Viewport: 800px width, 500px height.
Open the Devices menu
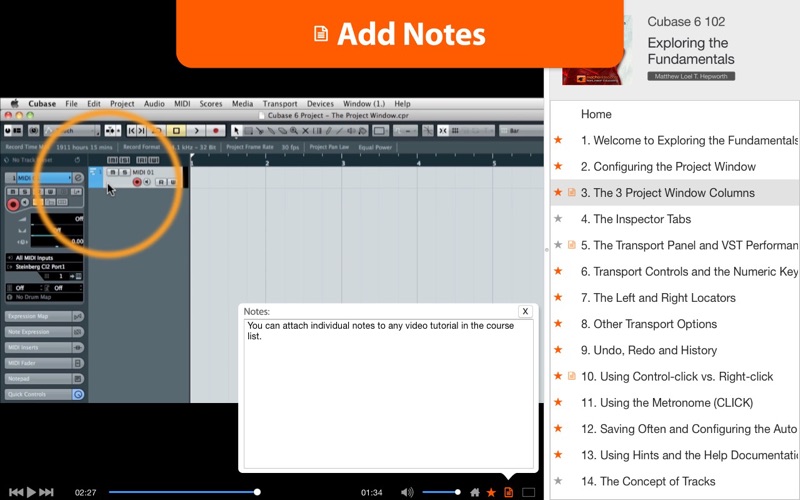(x=320, y=104)
